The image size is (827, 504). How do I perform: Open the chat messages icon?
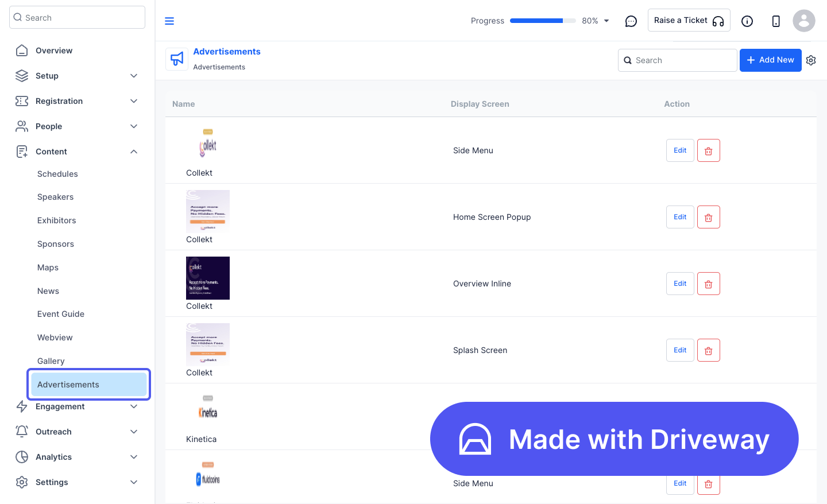[631, 21]
